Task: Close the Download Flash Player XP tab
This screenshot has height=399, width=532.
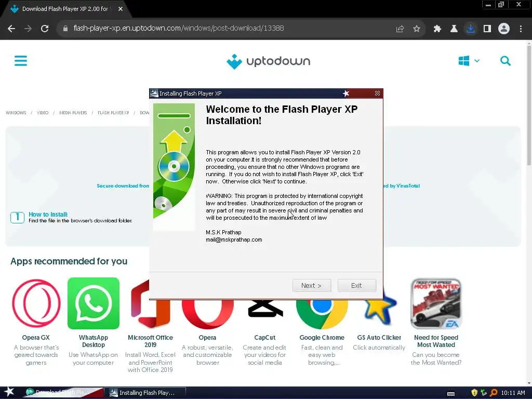Action: click(x=121, y=9)
